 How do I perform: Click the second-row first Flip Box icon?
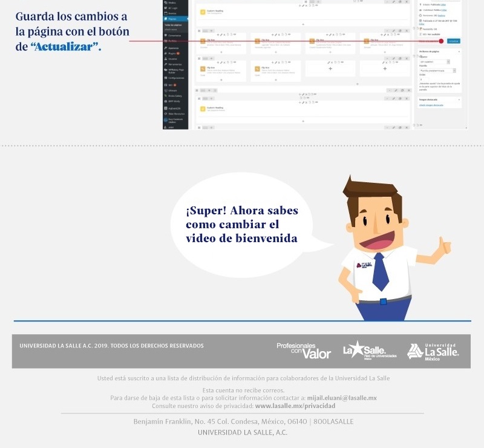[x=203, y=69]
